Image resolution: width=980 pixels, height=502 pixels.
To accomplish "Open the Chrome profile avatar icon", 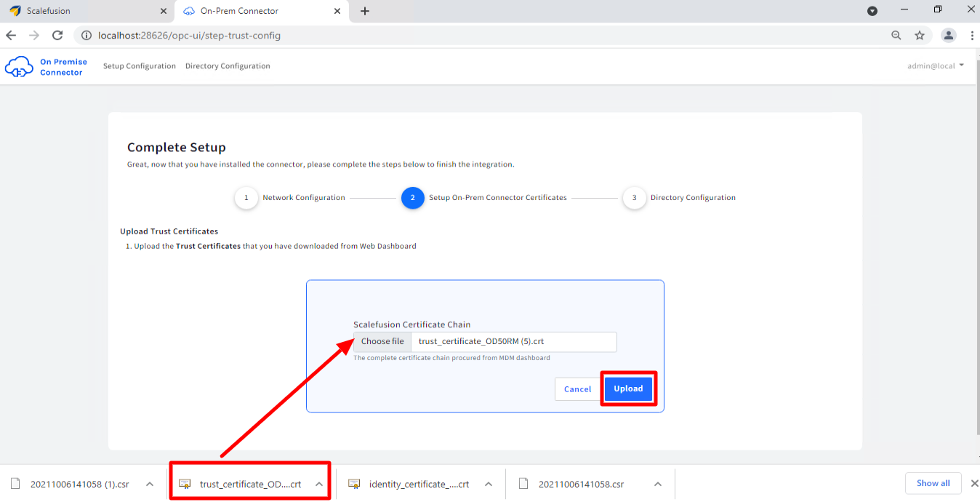I will click(949, 35).
